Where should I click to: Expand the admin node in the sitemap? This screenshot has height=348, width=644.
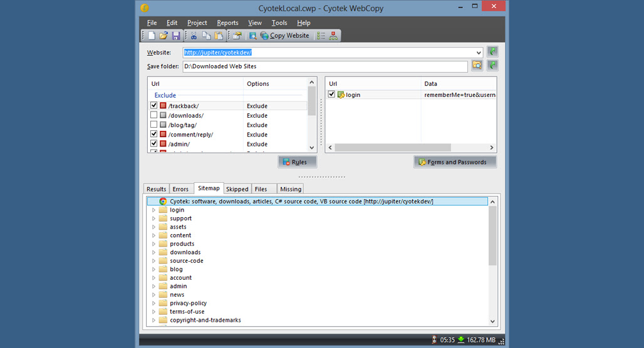(x=153, y=286)
